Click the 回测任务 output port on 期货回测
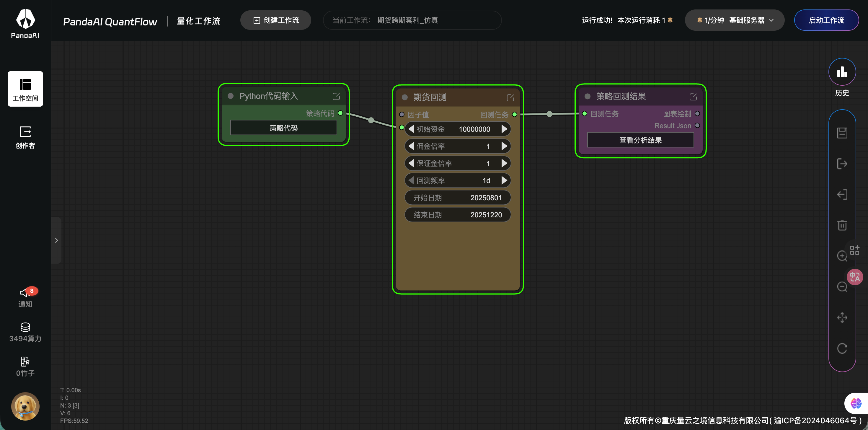This screenshot has height=430, width=868. pyautogui.click(x=515, y=115)
